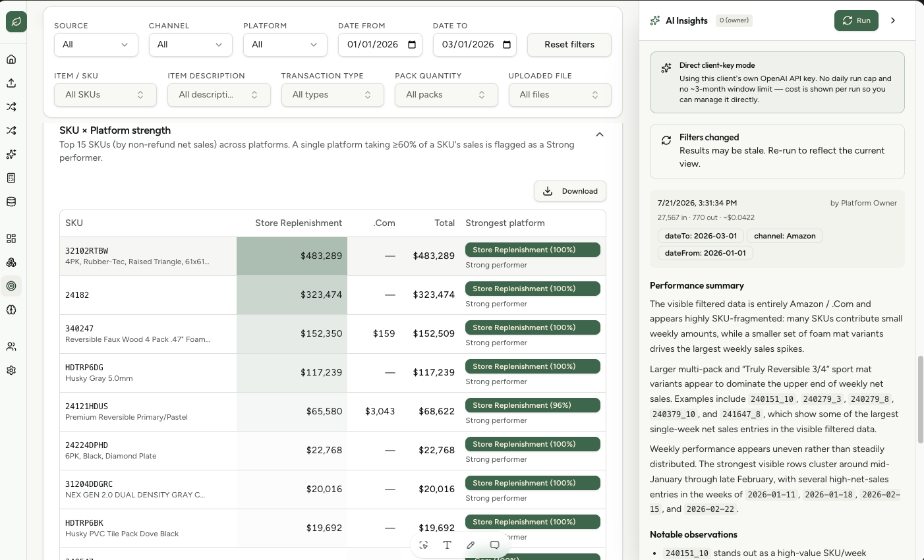Click the green leaf logo icon
This screenshot has width=924, height=560.
point(16,22)
